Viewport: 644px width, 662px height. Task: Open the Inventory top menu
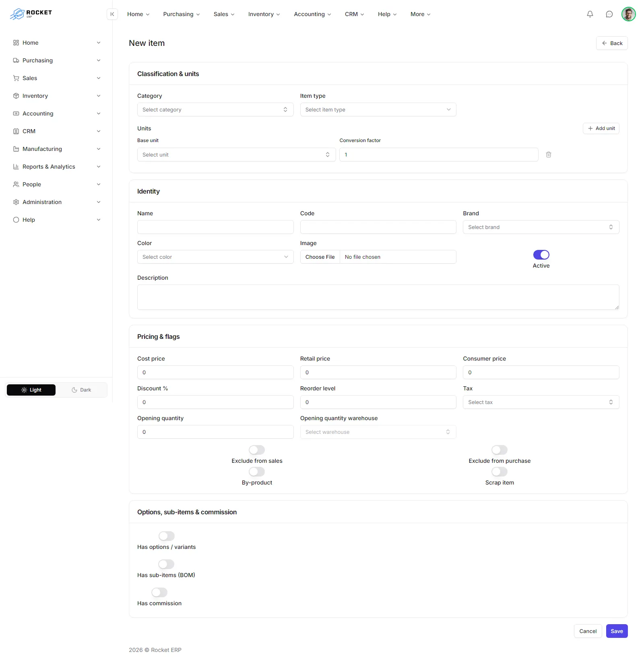(264, 14)
